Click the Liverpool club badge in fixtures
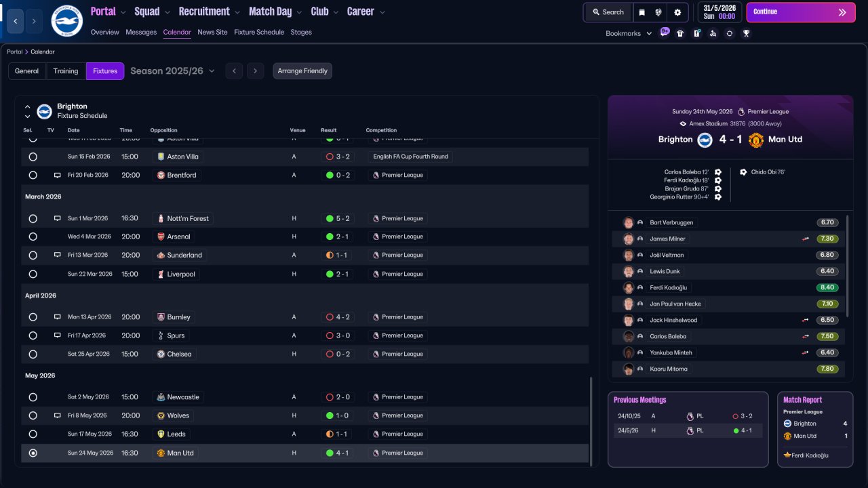The width and height of the screenshot is (868, 488). tap(161, 274)
